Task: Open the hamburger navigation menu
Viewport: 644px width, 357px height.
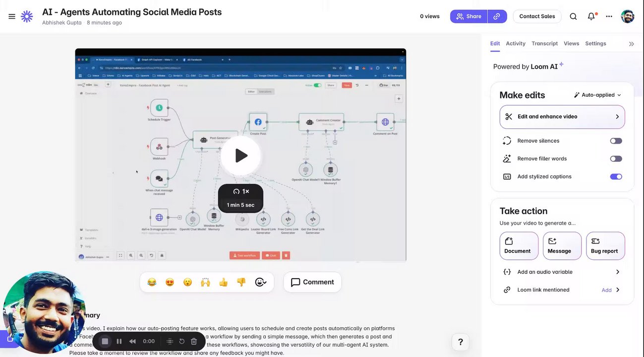Action: pos(12,16)
